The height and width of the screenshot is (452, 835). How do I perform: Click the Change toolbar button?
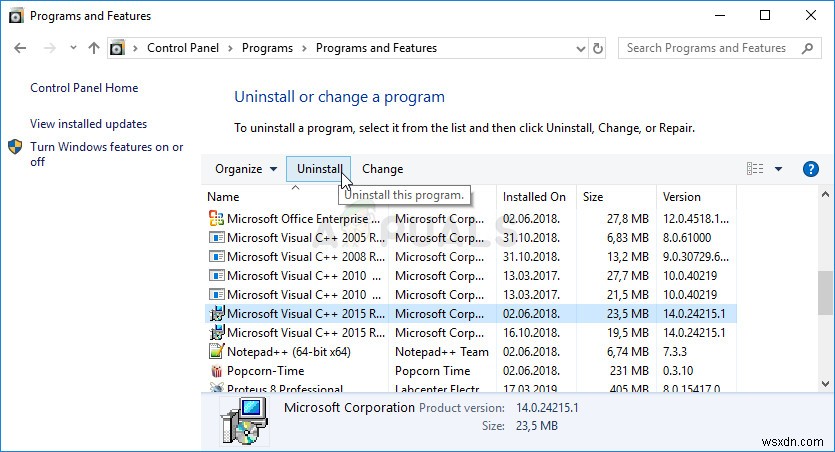pyautogui.click(x=382, y=169)
